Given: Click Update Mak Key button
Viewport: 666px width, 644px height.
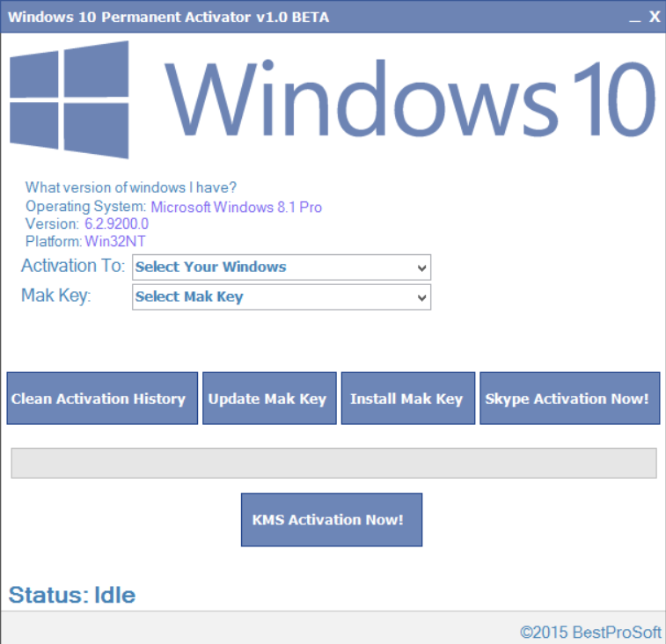Looking at the screenshot, I should (269, 399).
